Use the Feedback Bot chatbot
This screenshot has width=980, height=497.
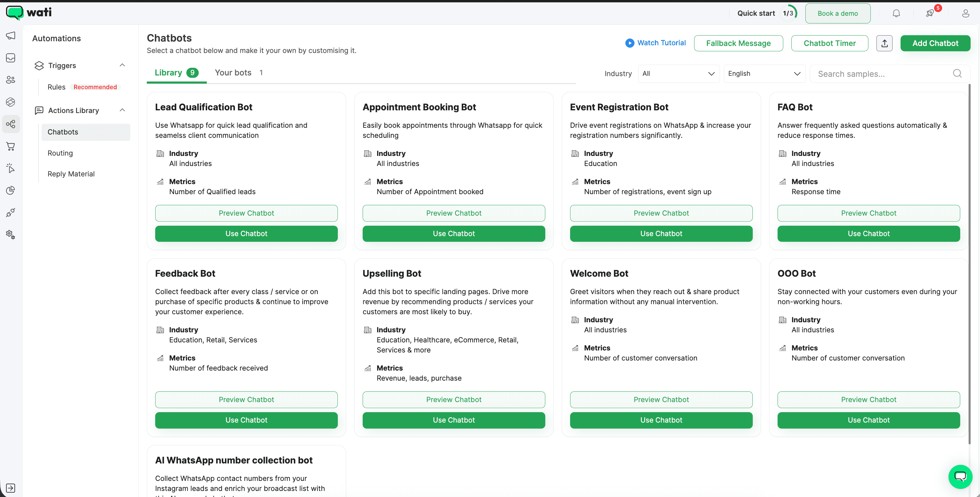point(246,420)
